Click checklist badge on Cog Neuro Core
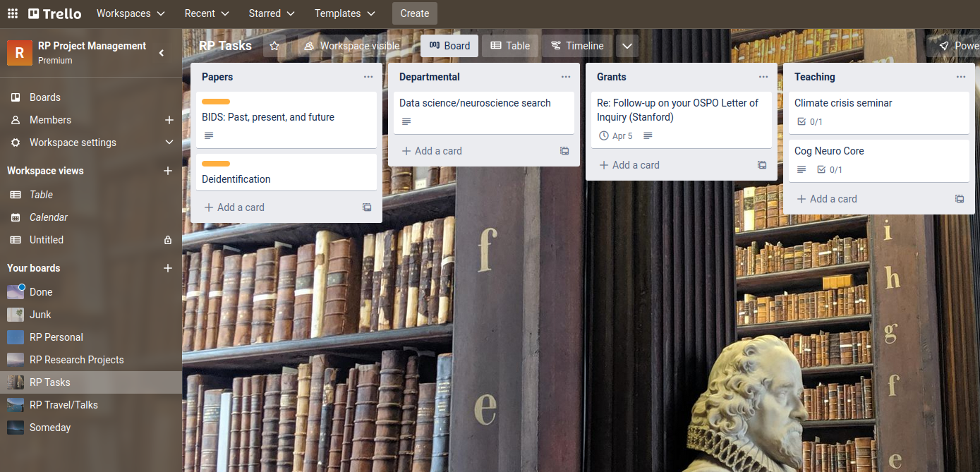The image size is (980, 472). (x=830, y=169)
